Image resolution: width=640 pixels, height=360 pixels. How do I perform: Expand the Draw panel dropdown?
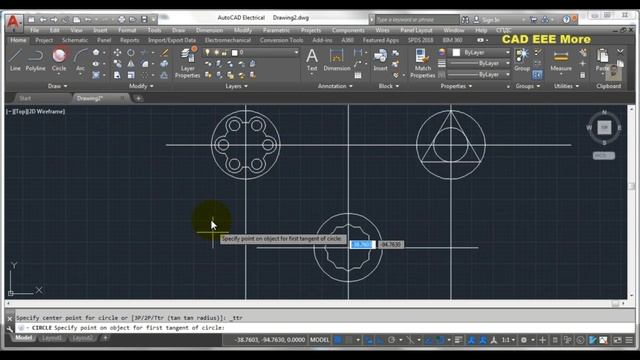point(58,86)
